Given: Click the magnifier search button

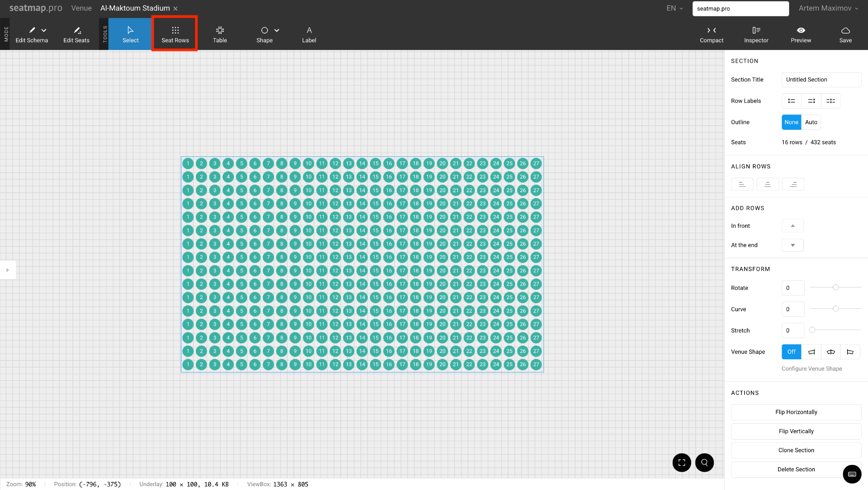Looking at the screenshot, I should click(704, 462).
